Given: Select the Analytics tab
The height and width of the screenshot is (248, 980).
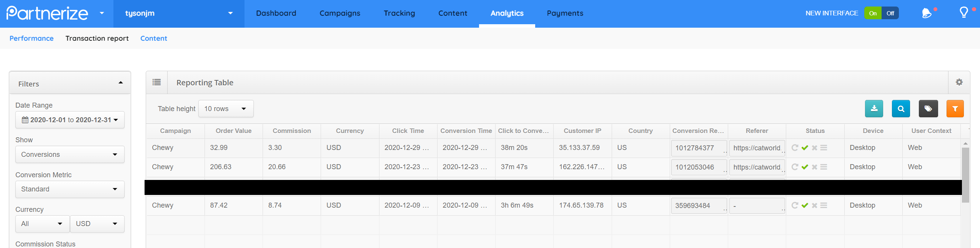Looking at the screenshot, I should click(x=507, y=13).
